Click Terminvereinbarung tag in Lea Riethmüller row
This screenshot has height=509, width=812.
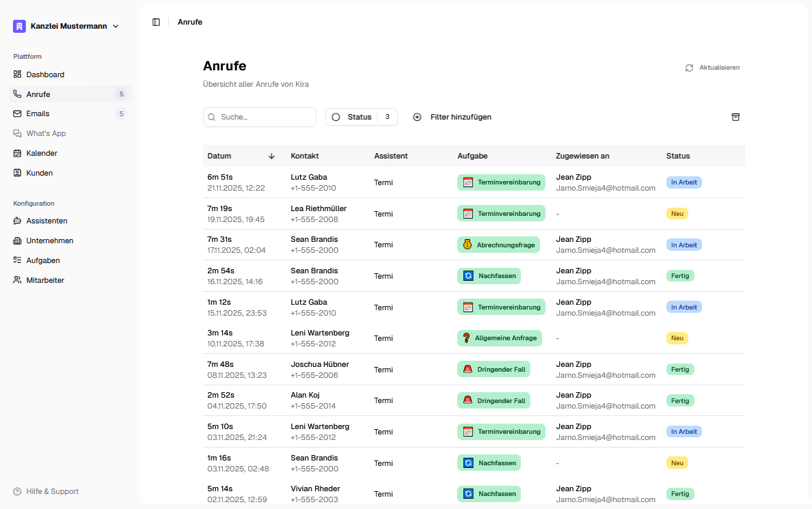[x=501, y=213]
